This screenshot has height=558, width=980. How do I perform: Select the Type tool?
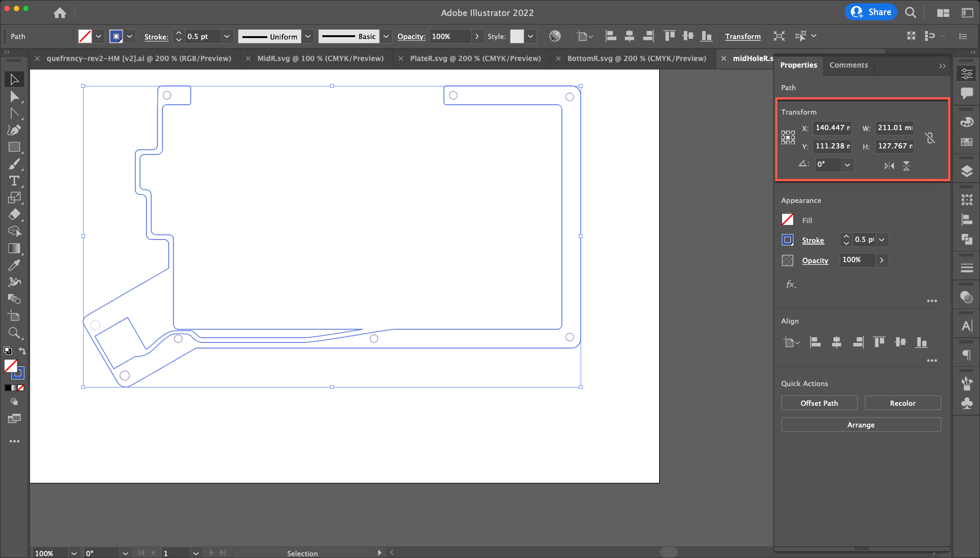pos(15,181)
